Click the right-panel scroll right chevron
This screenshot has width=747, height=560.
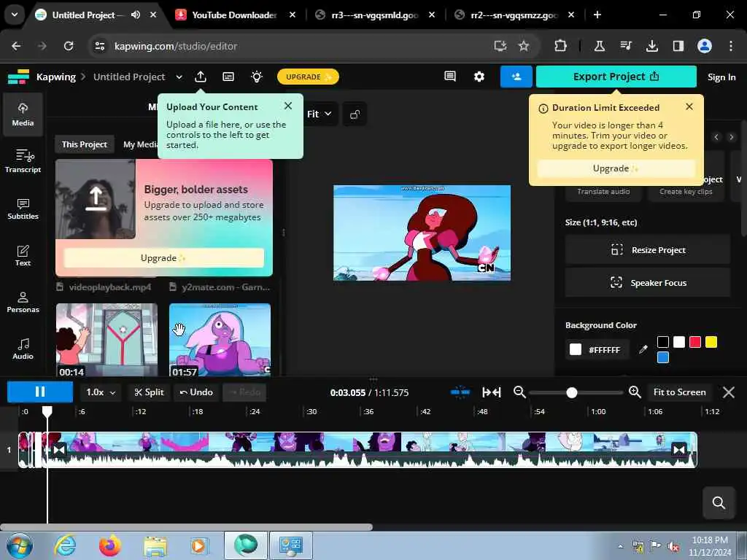pos(731,137)
